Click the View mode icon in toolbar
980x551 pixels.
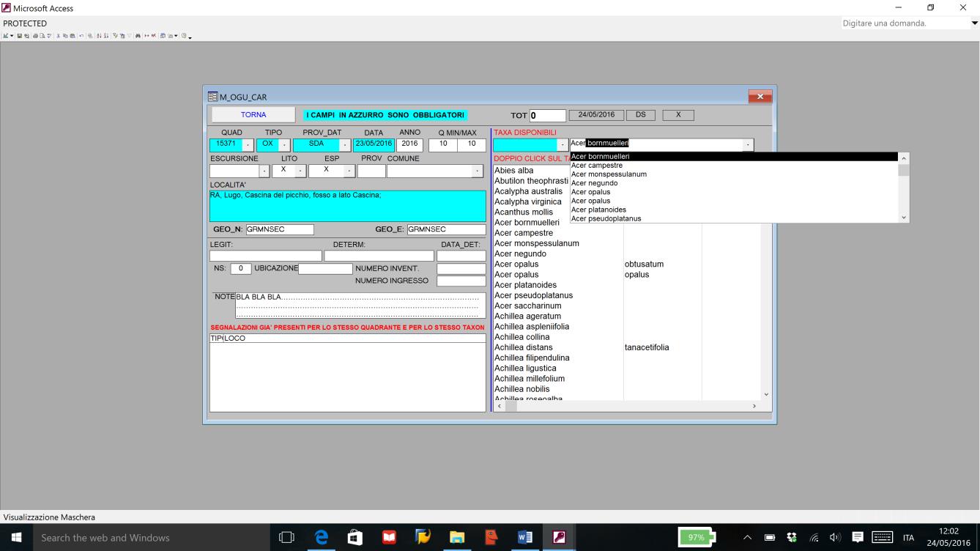5,36
